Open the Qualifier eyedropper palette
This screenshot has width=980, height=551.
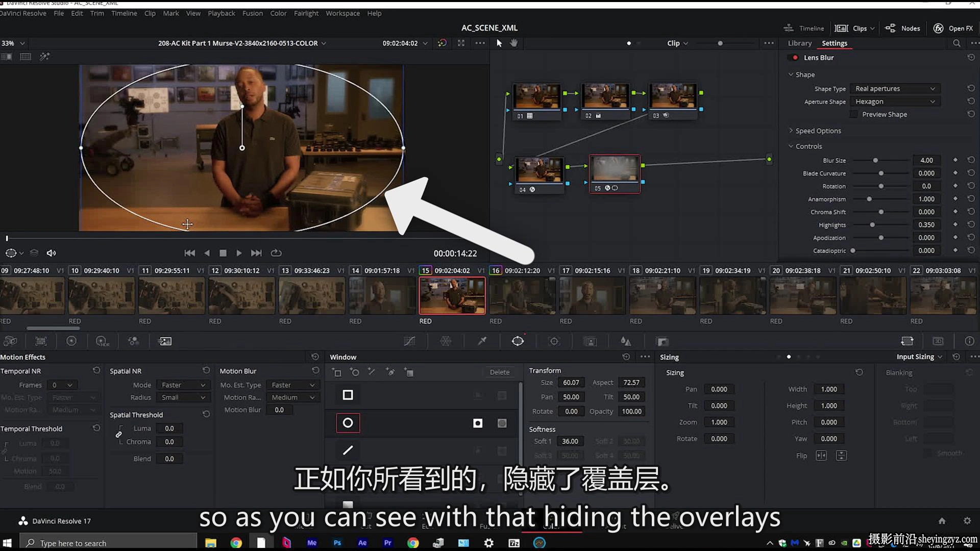pyautogui.click(x=482, y=341)
